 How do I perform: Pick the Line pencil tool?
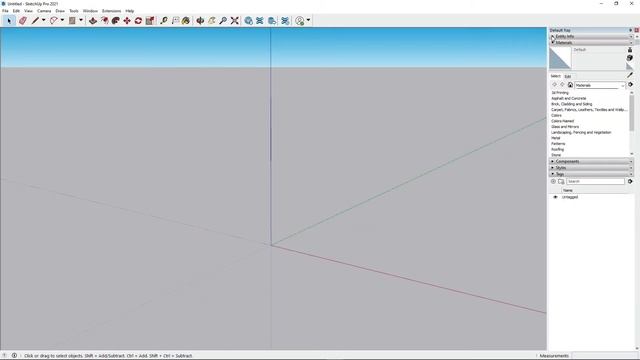click(x=35, y=20)
